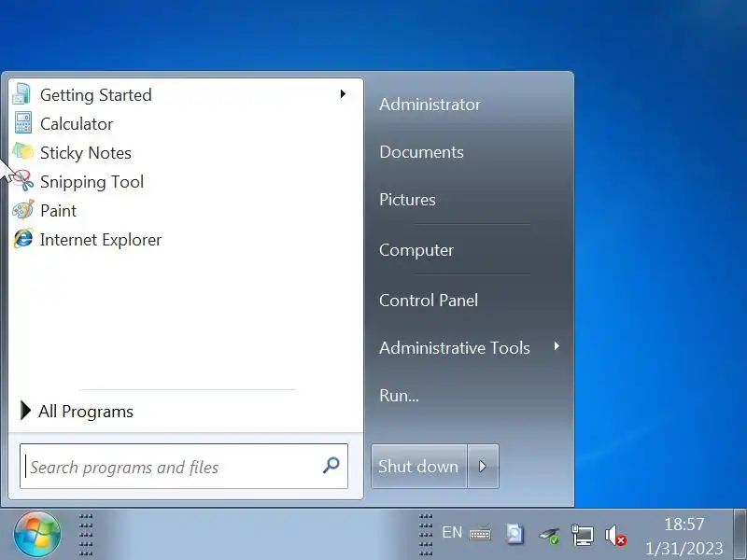Click the EN language indicator
Image resolution: width=747 pixels, height=560 pixels.
click(x=452, y=532)
